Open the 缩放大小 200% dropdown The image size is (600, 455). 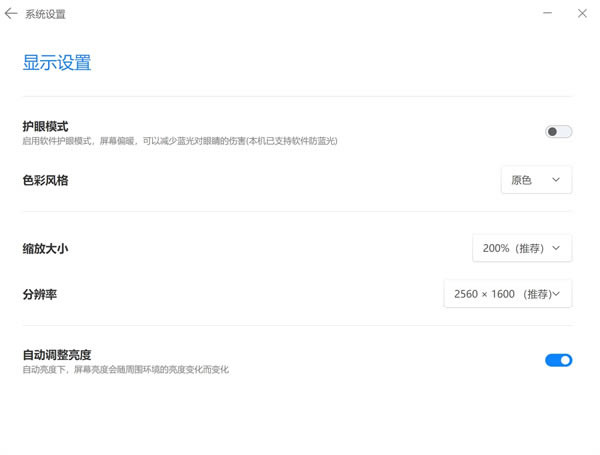[522, 248]
